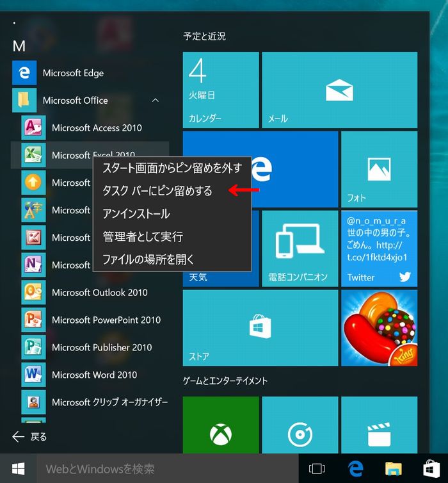Open Store from the taskbar
Image resolution: width=448 pixels, height=483 pixels.
pos(431,468)
